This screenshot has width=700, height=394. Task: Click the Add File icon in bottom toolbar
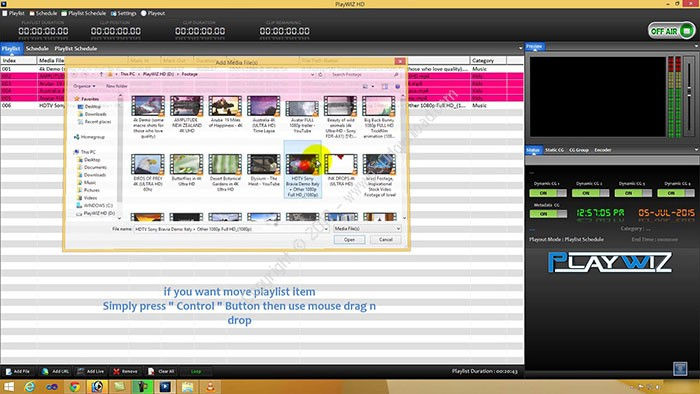coord(8,371)
